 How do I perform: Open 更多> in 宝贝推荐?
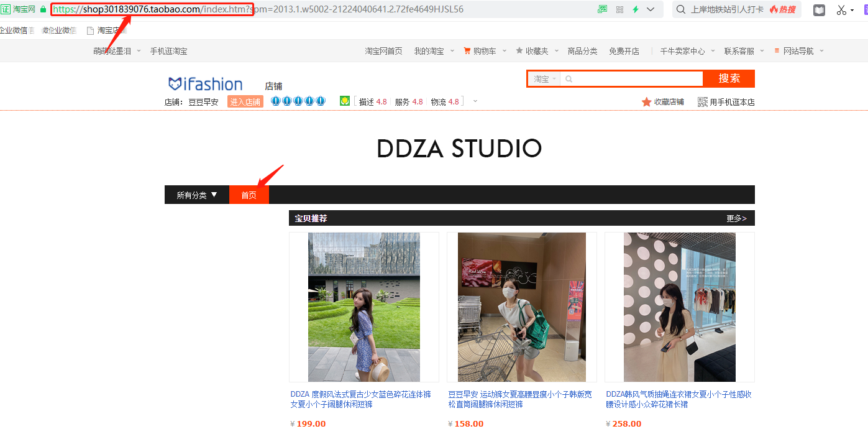point(737,218)
